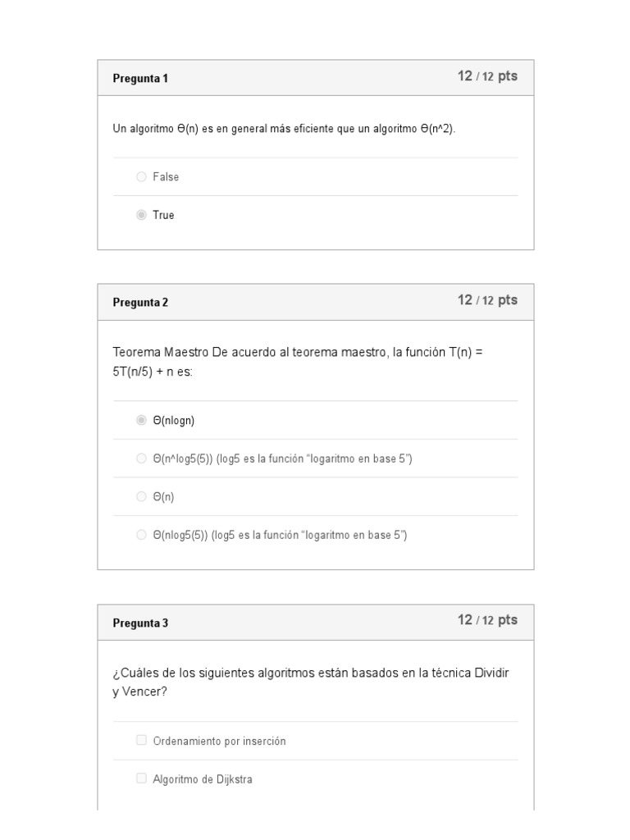630x840 pixels.
Task: Click Pregunta 3 score 12 / 12 pts
Action: tap(487, 620)
